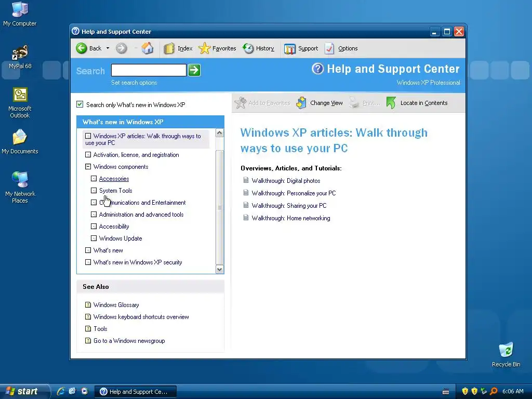
Task: Start search with green arrow button
Action: 194,70
